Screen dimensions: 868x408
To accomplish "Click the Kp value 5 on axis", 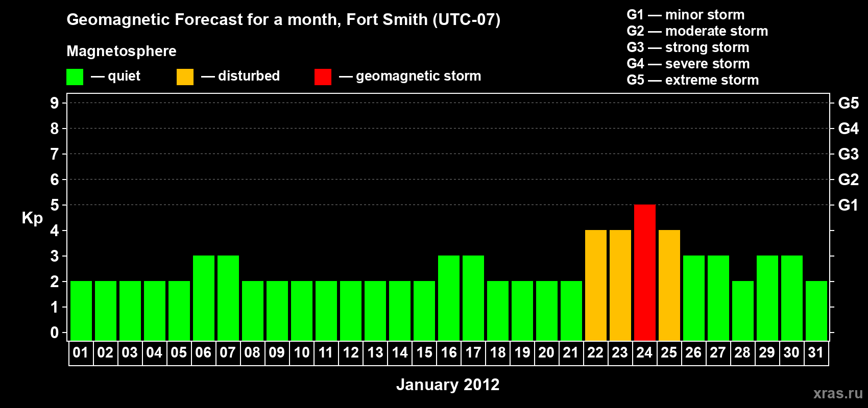I will (55, 205).
